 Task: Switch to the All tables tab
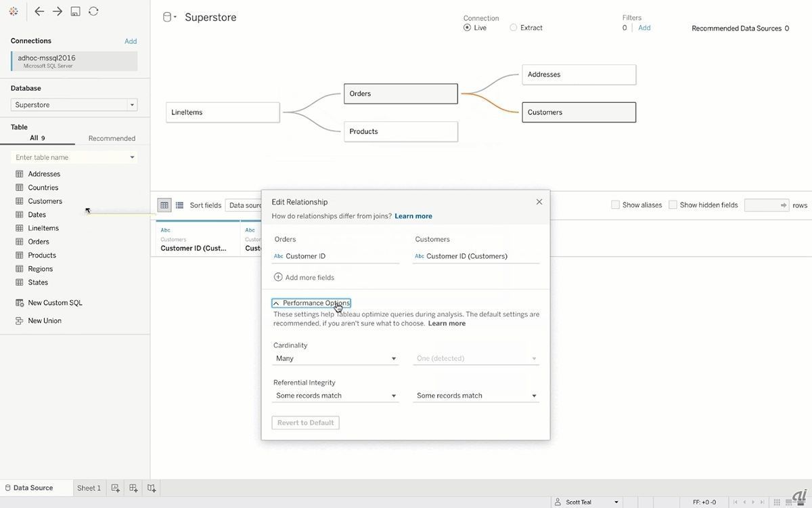[37, 138]
